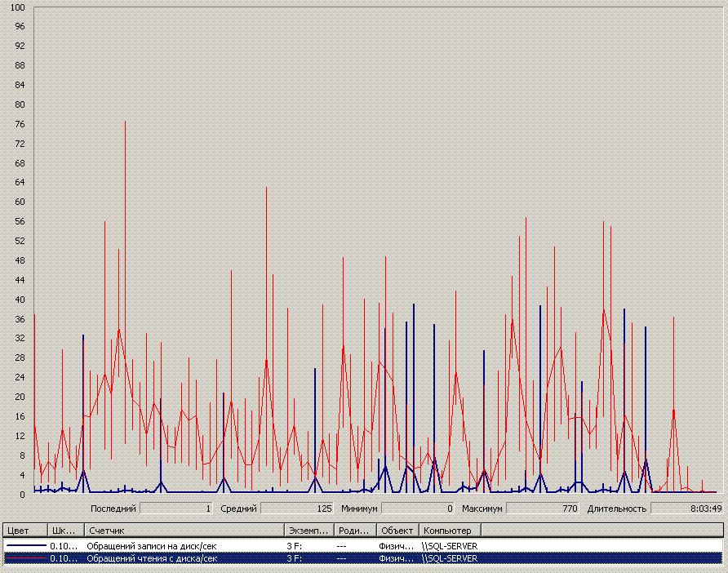Click the Последний value field
The width and height of the screenshot is (728, 573).
pyautogui.click(x=177, y=509)
